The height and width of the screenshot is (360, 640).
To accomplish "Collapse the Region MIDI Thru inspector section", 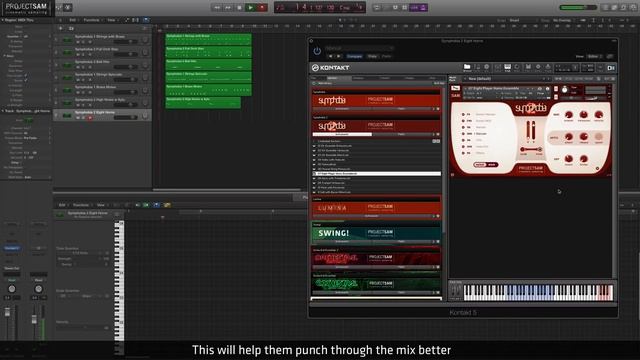I will tap(2, 20).
